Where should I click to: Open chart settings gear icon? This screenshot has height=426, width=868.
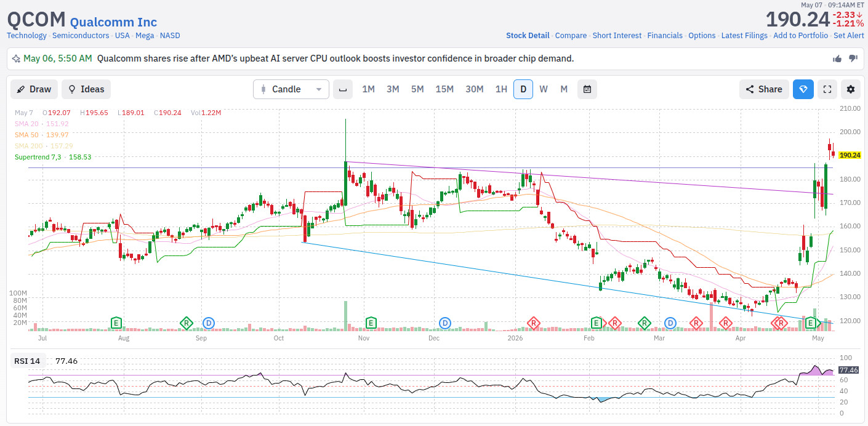[x=851, y=89]
